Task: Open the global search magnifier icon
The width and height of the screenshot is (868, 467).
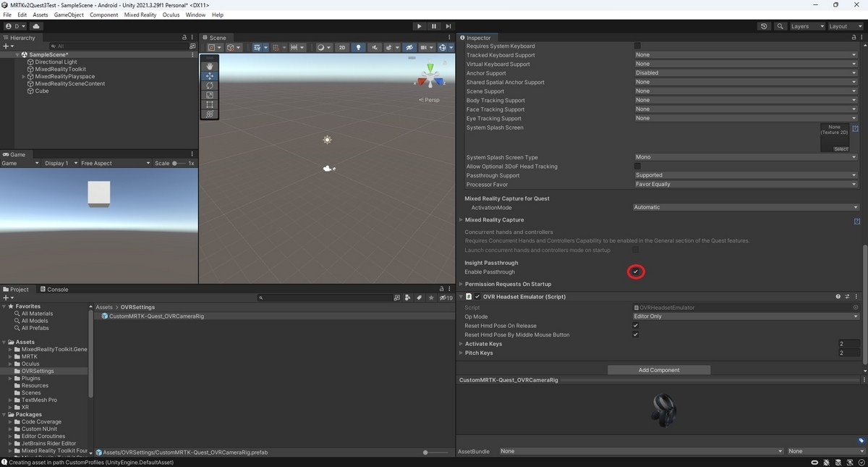Action: pyautogui.click(x=780, y=26)
